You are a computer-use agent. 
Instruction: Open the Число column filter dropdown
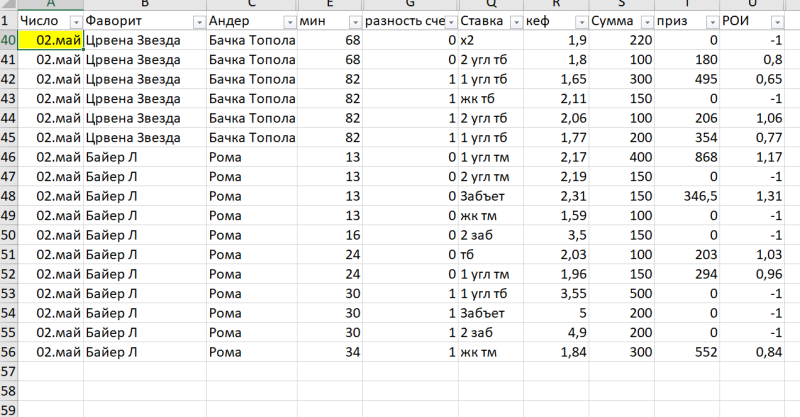75,22
